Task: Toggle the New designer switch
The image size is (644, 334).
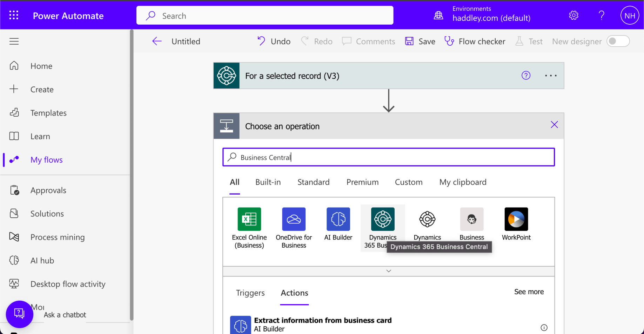Action: pyautogui.click(x=618, y=41)
